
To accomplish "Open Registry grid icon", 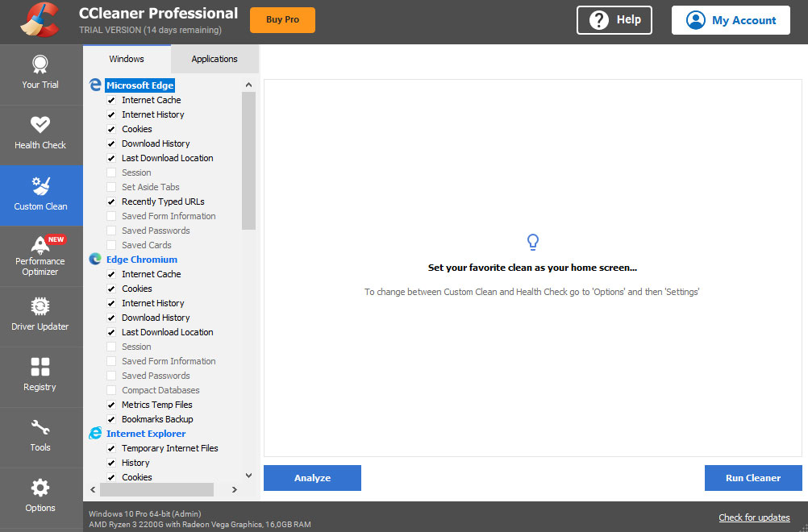I will (x=40, y=367).
